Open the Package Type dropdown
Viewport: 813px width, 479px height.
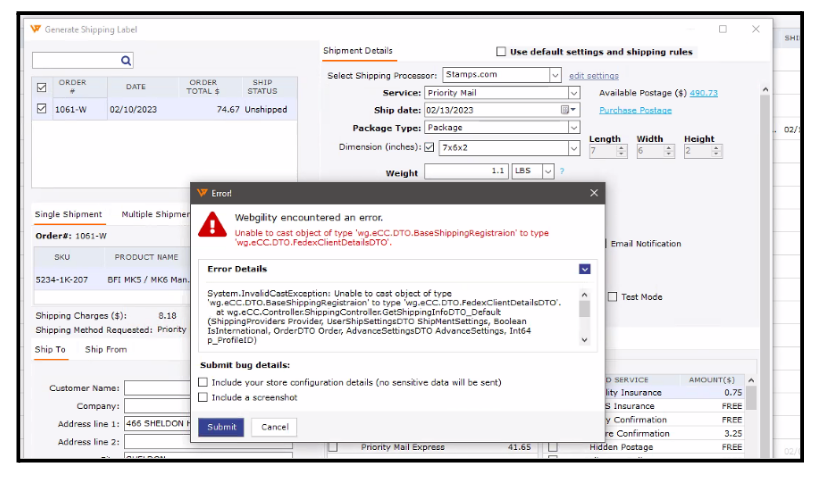point(573,128)
